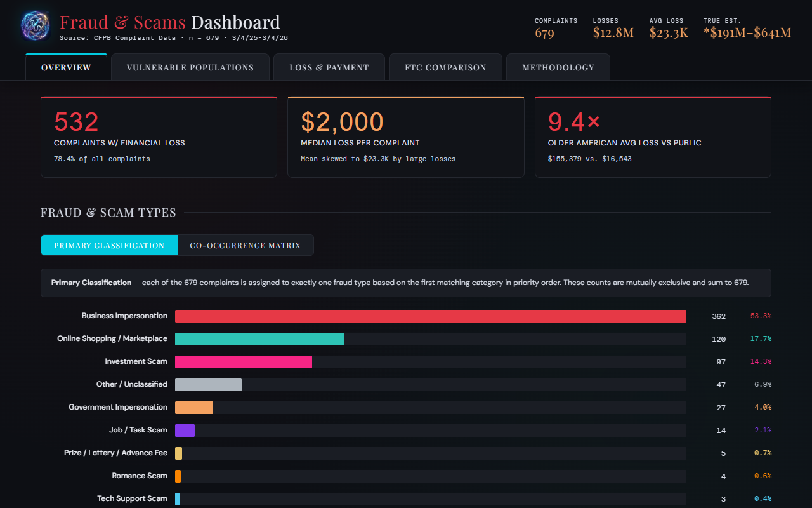Select the Primary Classification toggle

pos(109,245)
